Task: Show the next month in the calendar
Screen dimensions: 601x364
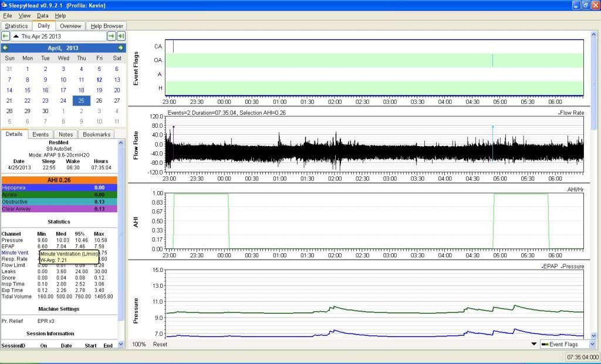Action: (x=121, y=48)
